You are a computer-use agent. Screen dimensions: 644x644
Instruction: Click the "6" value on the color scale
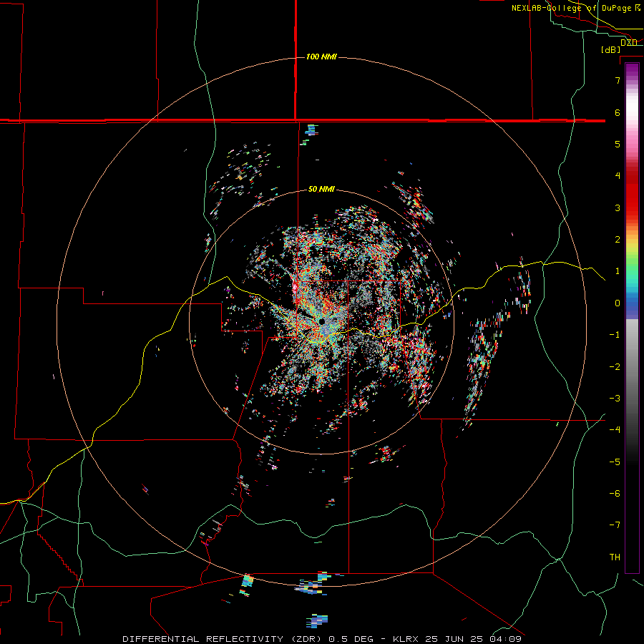618,112
